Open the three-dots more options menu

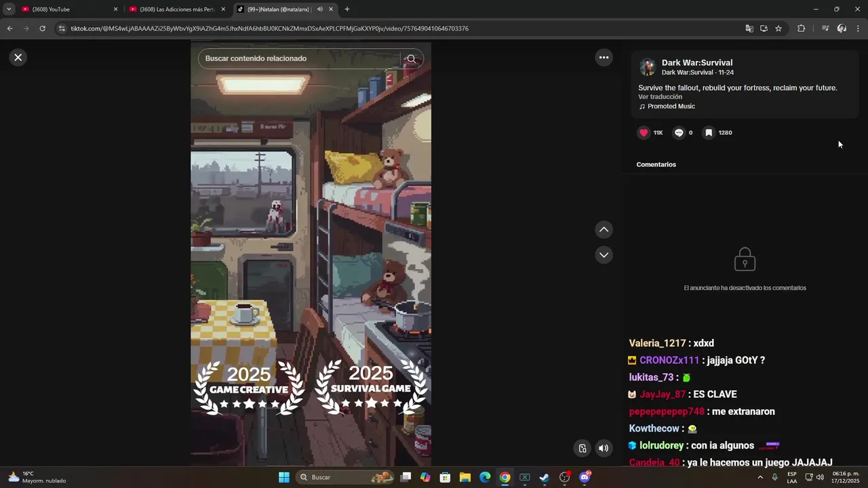coord(604,58)
